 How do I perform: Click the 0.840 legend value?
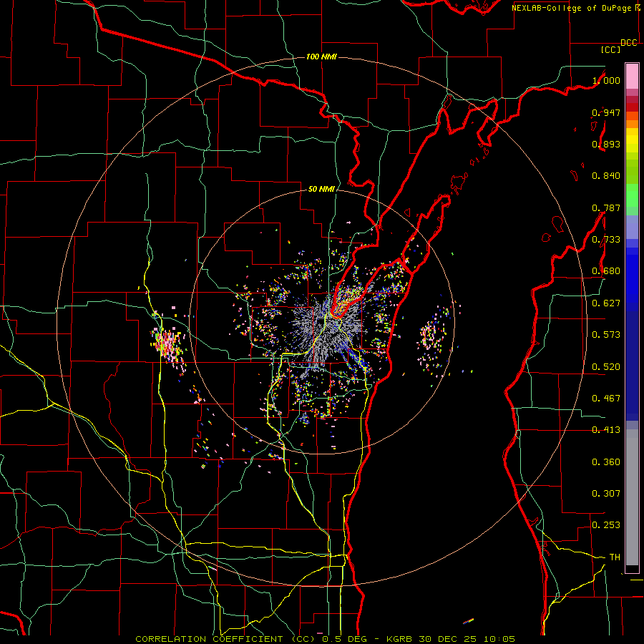[606, 176]
